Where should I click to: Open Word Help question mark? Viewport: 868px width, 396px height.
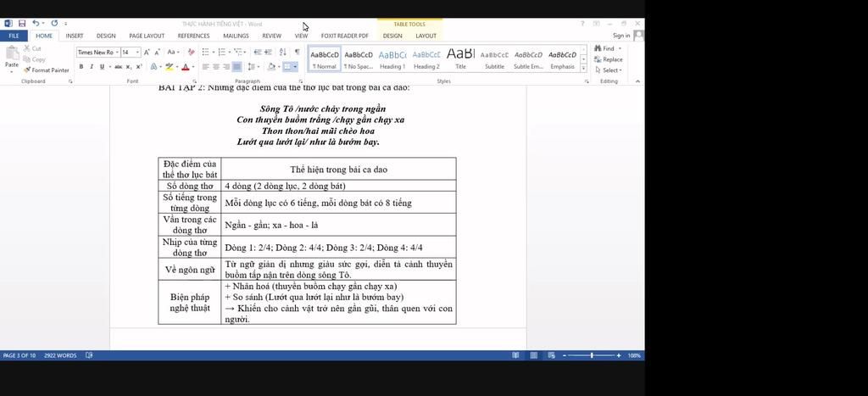tap(581, 24)
